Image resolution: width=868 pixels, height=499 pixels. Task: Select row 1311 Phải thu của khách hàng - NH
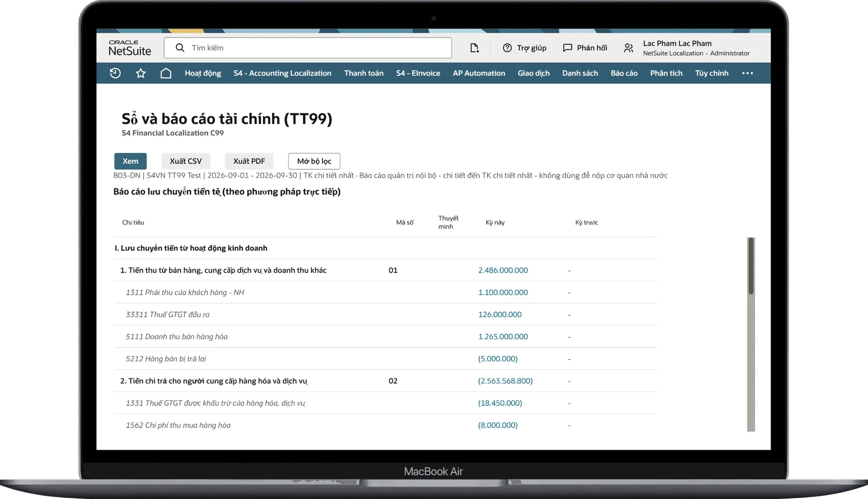click(385, 292)
